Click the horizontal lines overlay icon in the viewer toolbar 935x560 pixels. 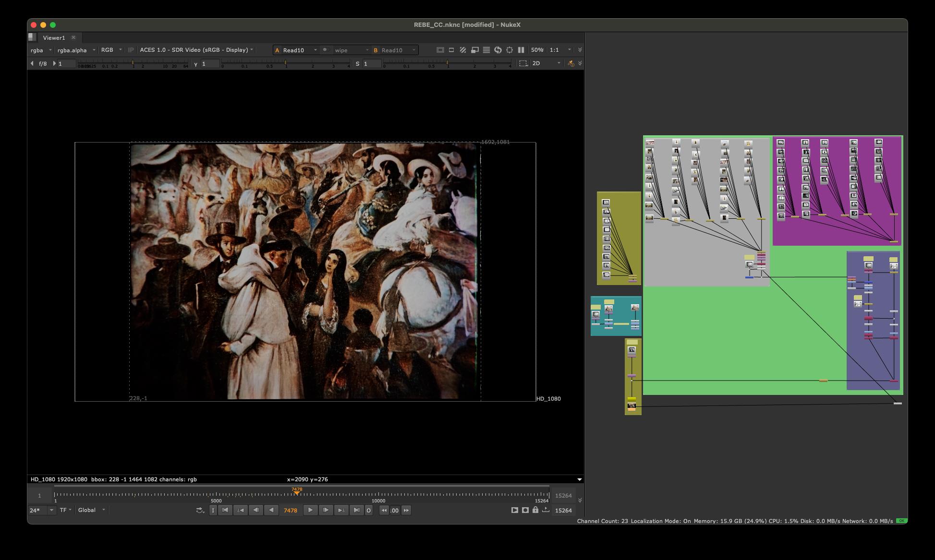(486, 50)
